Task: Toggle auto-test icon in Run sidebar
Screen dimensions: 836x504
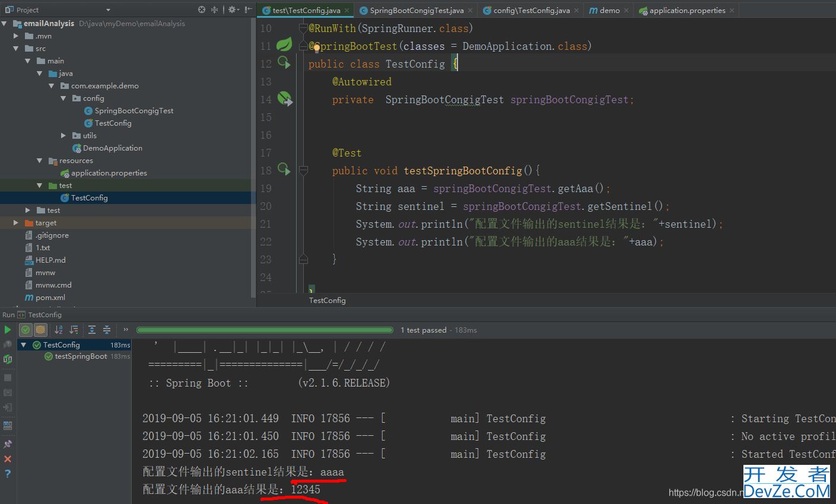Action: point(7,359)
